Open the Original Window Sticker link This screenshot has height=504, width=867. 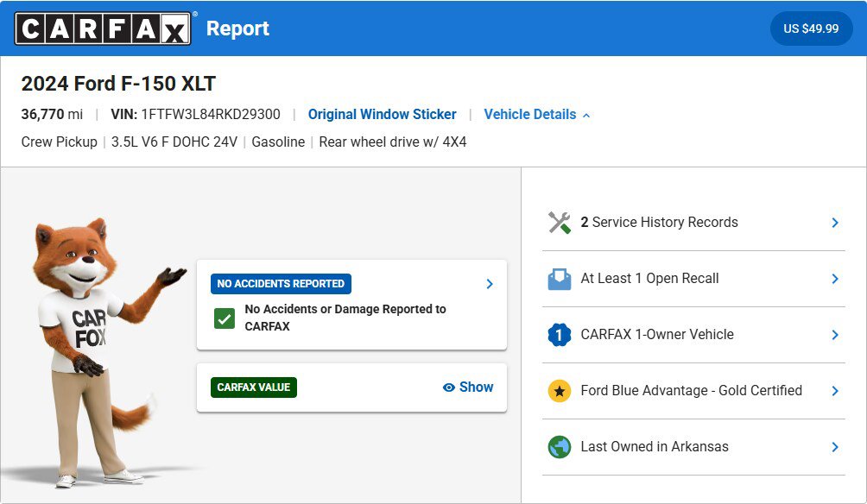[382, 115]
